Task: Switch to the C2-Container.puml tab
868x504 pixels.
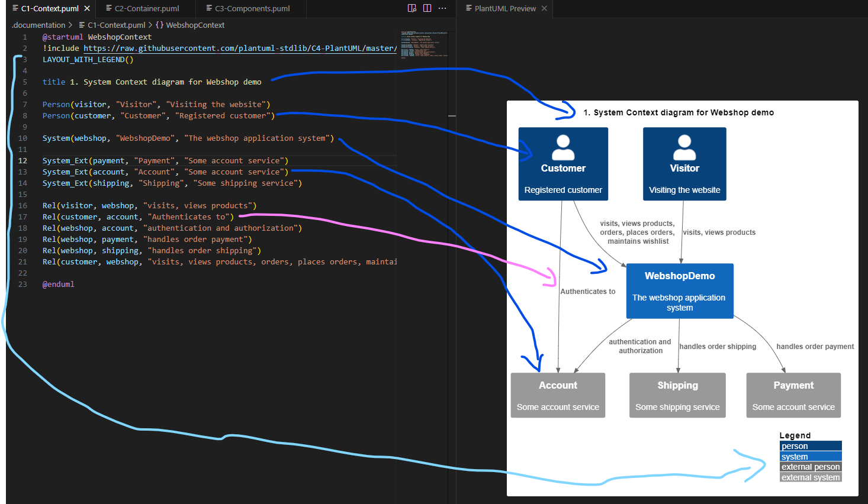Action: click(x=145, y=8)
